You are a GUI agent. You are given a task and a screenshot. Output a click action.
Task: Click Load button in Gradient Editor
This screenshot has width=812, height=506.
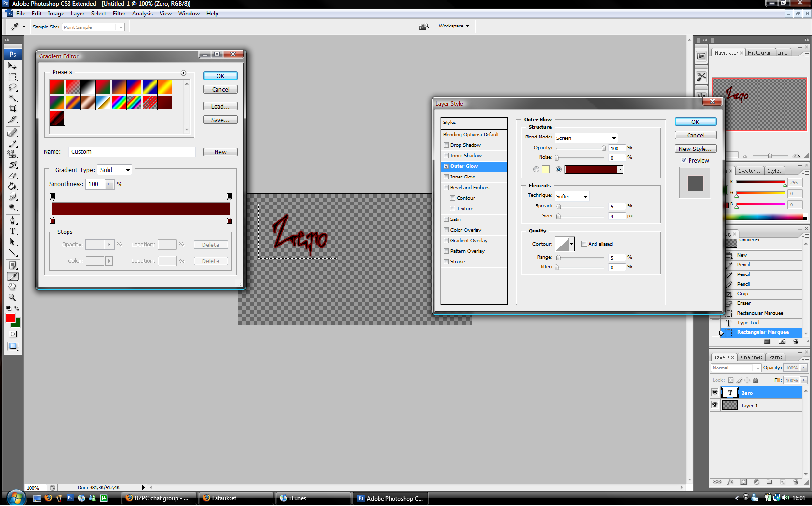[x=220, y=107]
